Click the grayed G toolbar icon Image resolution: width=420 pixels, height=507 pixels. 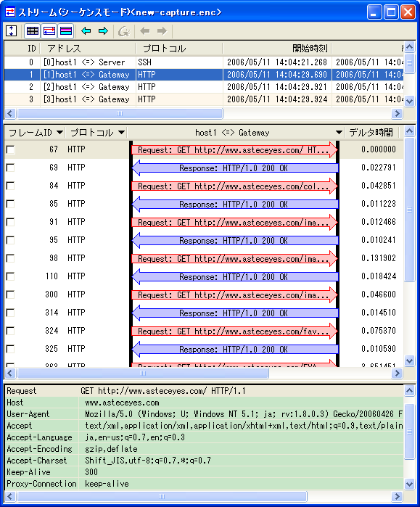pyautogui.click(x=124, y=31)
